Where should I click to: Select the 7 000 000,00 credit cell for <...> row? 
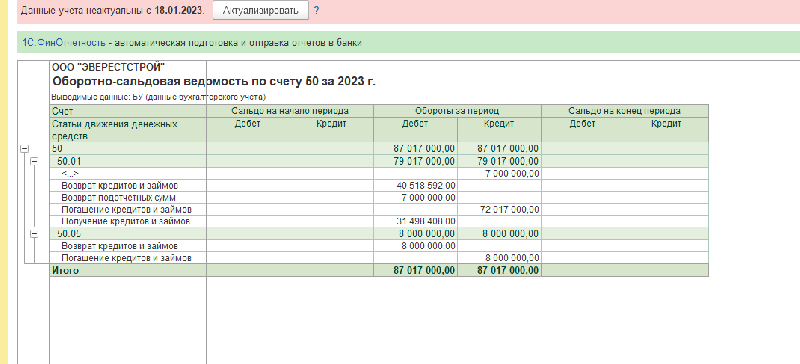coord(499,174)
